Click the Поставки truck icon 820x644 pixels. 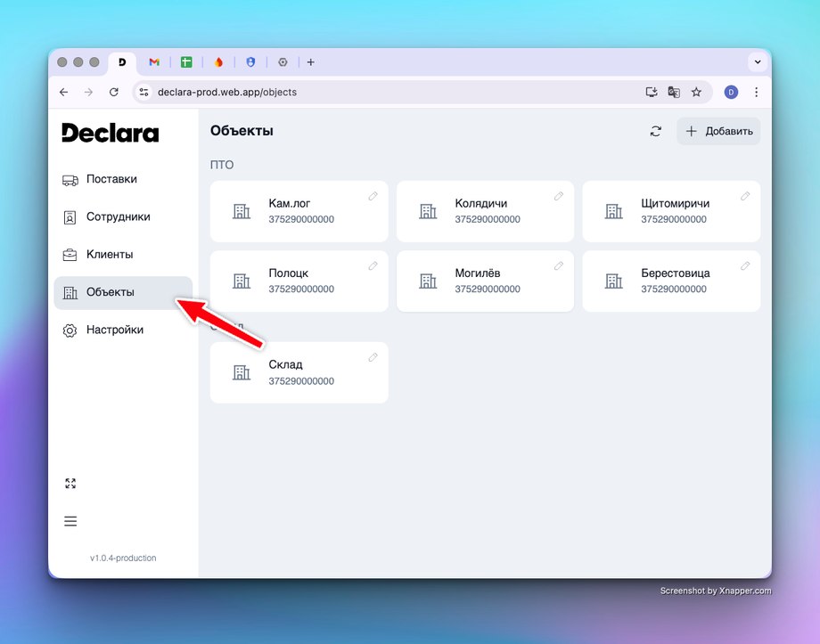(x=70, y=180)
